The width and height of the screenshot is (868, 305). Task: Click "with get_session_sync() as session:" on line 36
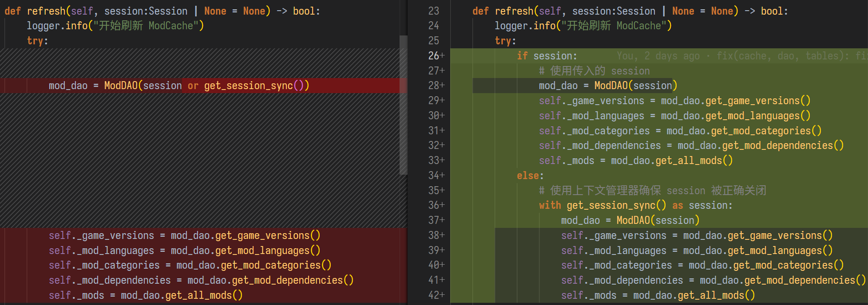point(635,205)
